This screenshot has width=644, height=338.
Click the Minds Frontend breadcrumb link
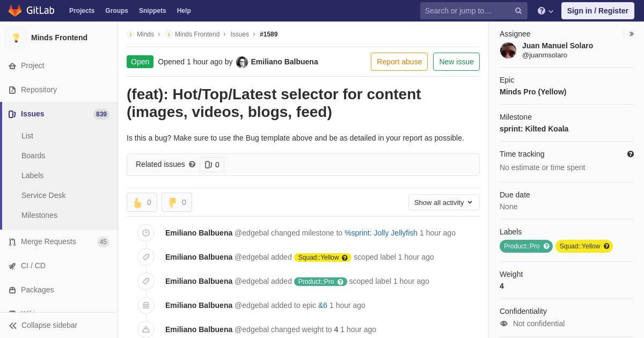pos(197,34)
